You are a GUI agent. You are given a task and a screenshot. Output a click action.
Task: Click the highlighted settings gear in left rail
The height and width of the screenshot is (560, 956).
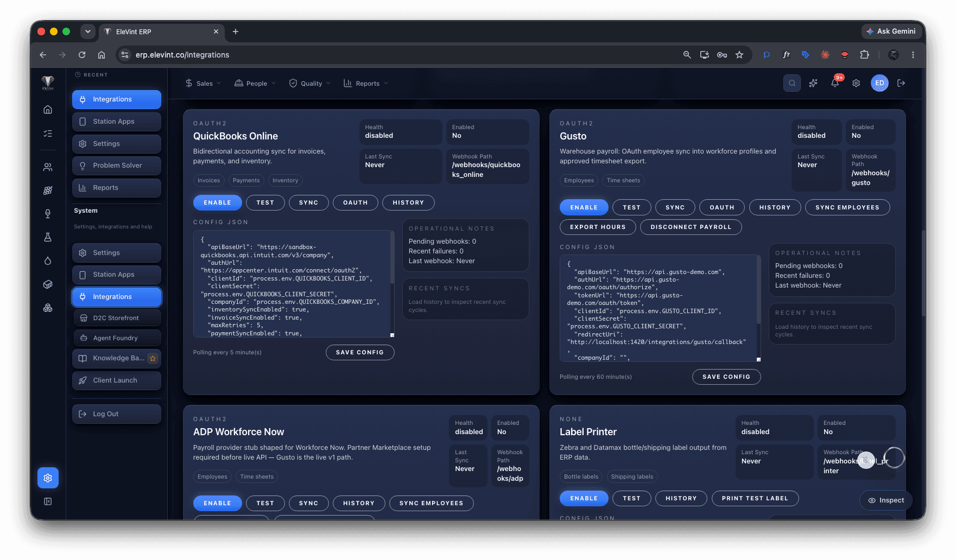point(48,478)
